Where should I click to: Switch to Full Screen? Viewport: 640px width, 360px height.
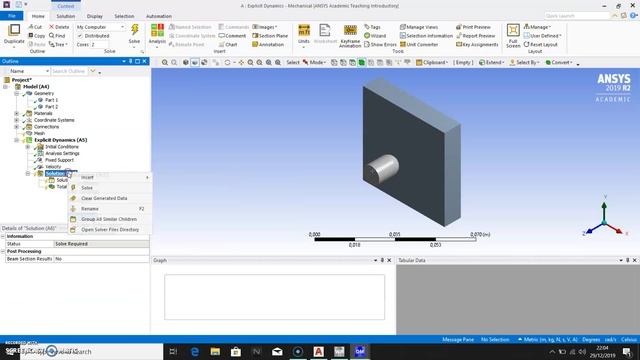coord(513,36)
